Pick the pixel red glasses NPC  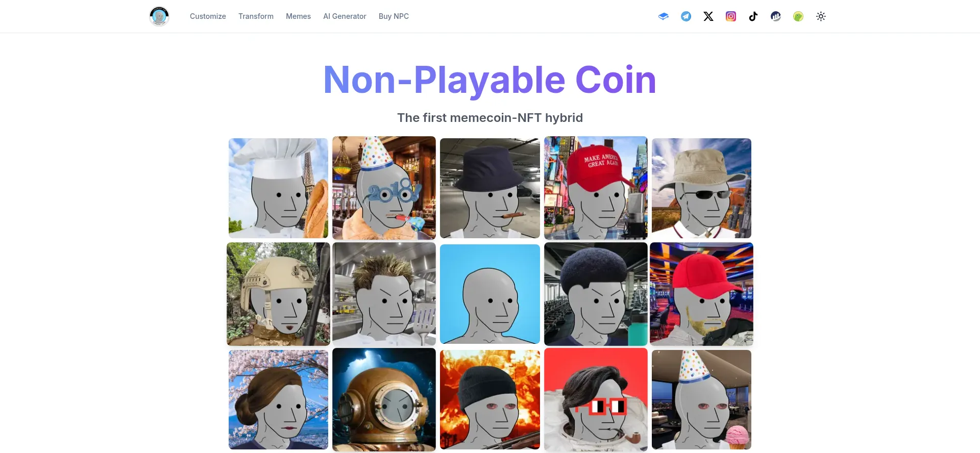coord(596,399)
